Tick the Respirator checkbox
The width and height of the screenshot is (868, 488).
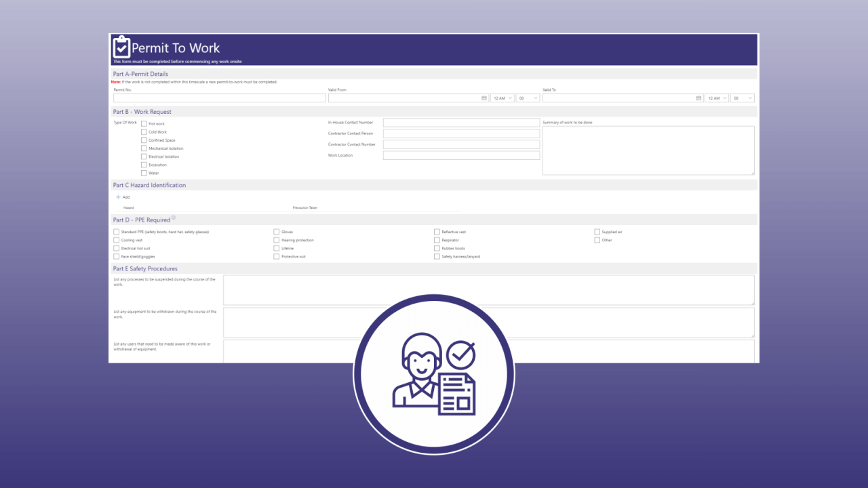pyautogui.click(x=437, y=240)
